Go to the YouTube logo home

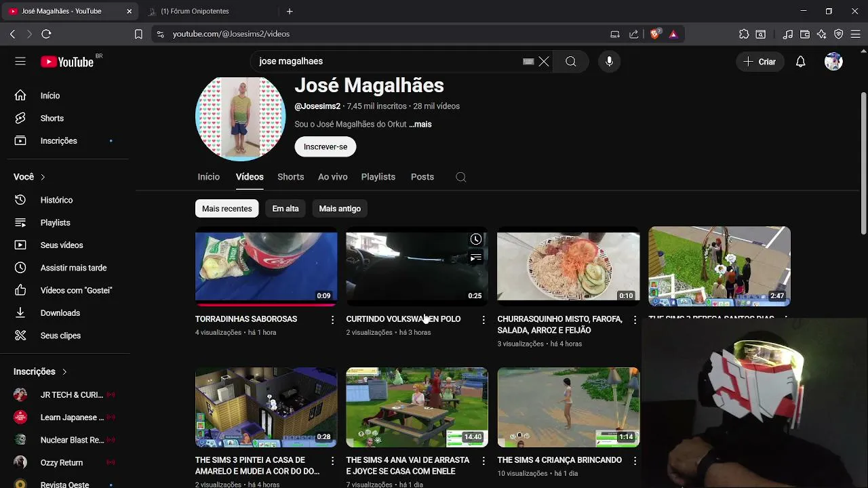pyautogui.click(x=67, y=62)
